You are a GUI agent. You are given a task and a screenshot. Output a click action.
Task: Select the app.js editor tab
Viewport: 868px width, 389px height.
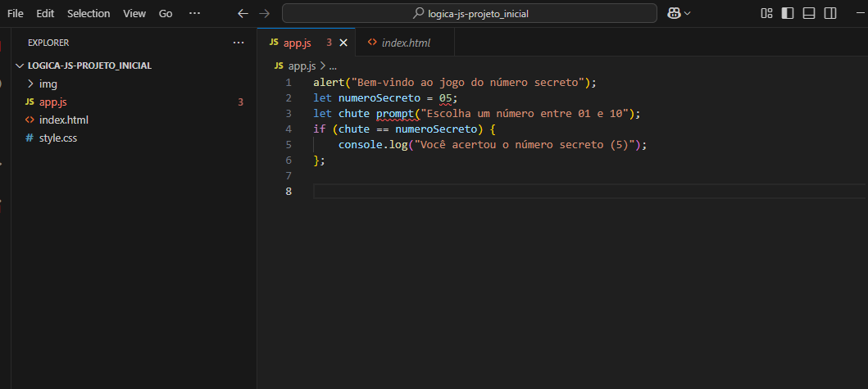(306, 43)
